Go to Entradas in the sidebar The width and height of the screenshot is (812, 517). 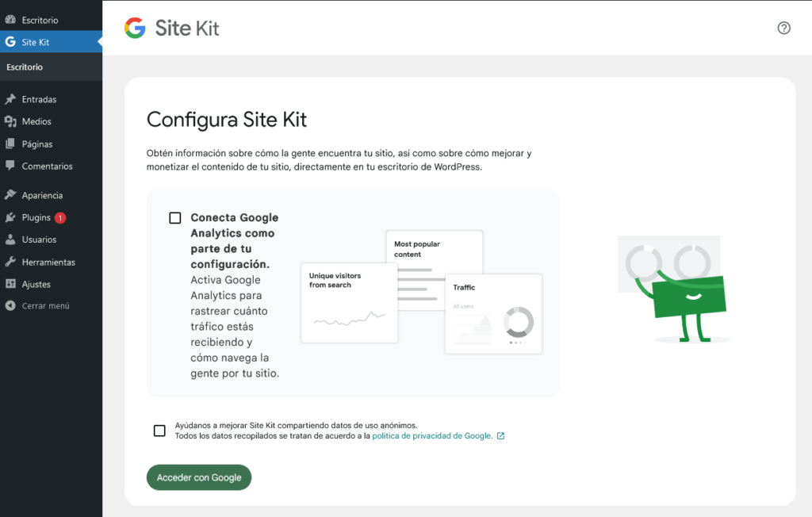52,99
